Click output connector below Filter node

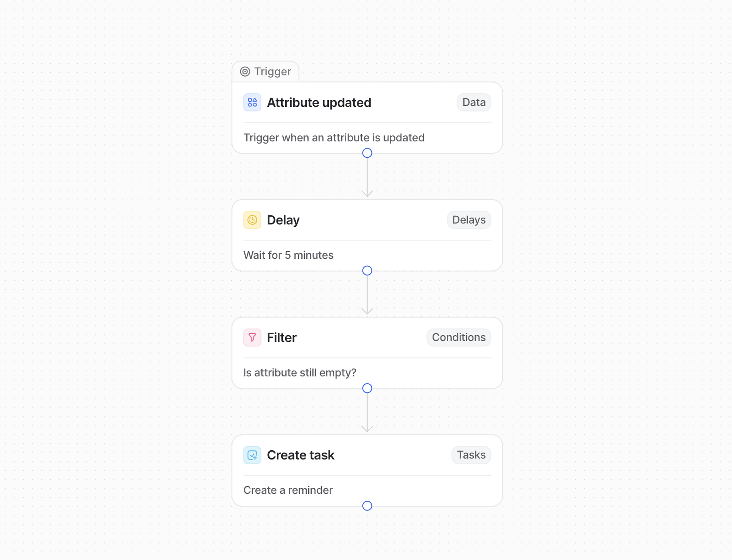click(367, 388)
